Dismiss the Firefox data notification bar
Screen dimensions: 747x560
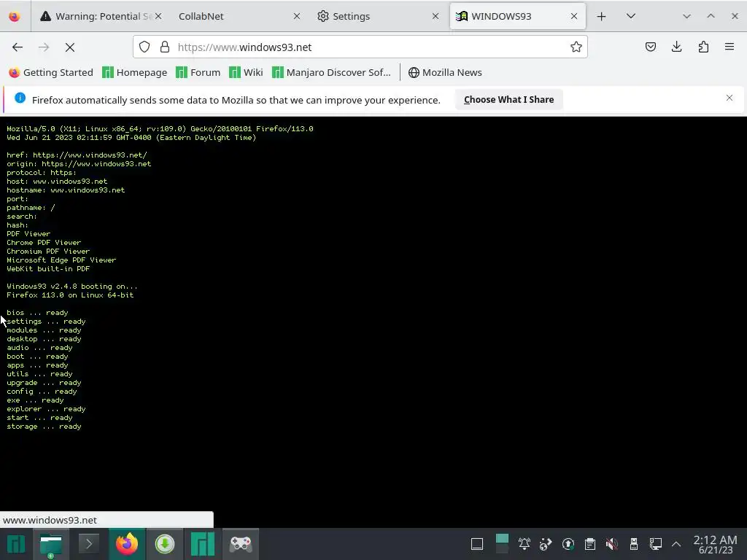(729, 98)
